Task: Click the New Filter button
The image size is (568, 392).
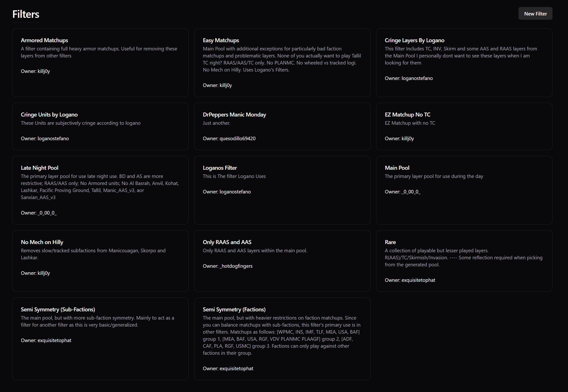Action: [x=535, y=14]
